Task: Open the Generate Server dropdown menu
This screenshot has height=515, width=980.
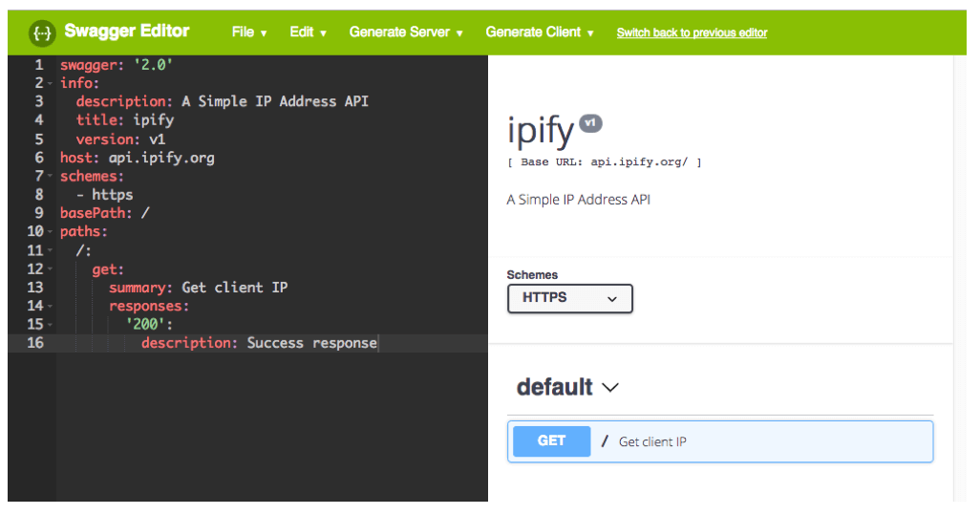Action: [406, 32]
